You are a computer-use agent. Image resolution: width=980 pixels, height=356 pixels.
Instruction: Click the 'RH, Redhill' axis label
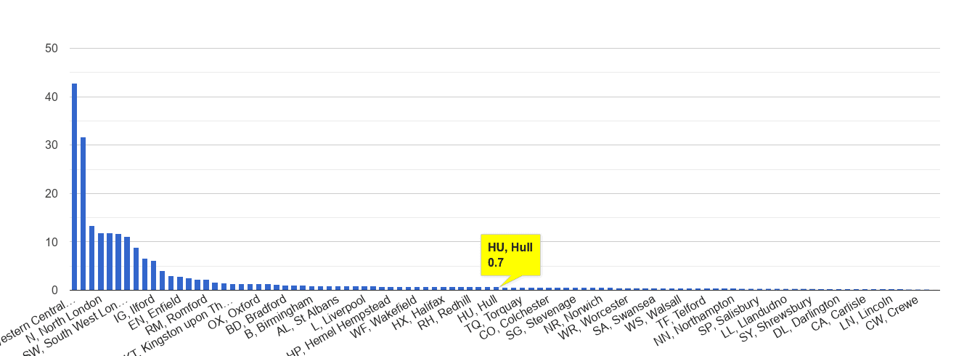445,312
